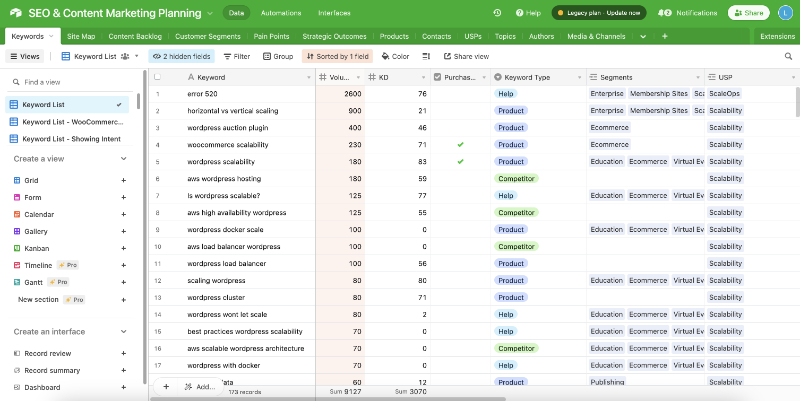Click the Competitor tag for aws wordpress hosting

(516, 179)
